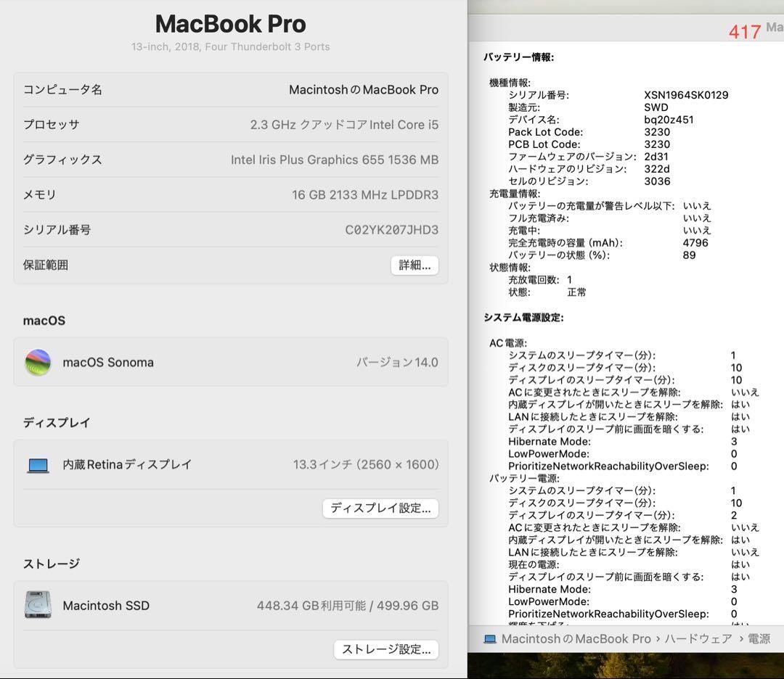Image resolution: width=784 pixels, height=679 pixels.
Task: Click the MacBook Pro title heading
Action: pos(230,24)
